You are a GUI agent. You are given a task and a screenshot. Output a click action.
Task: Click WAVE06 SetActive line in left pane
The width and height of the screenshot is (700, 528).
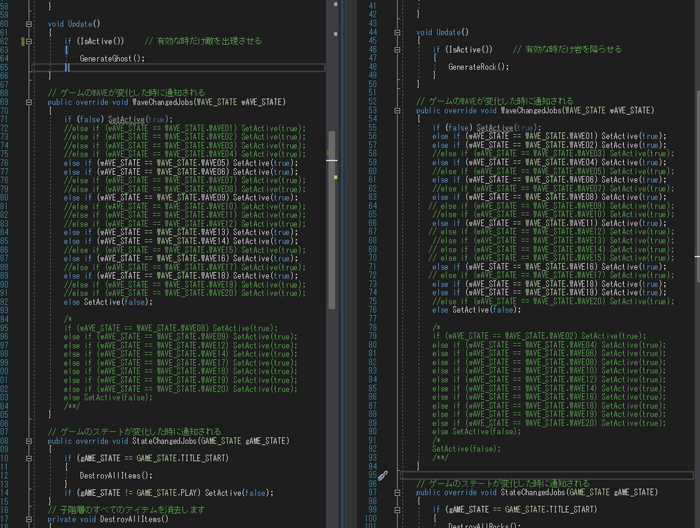[181, 172]
